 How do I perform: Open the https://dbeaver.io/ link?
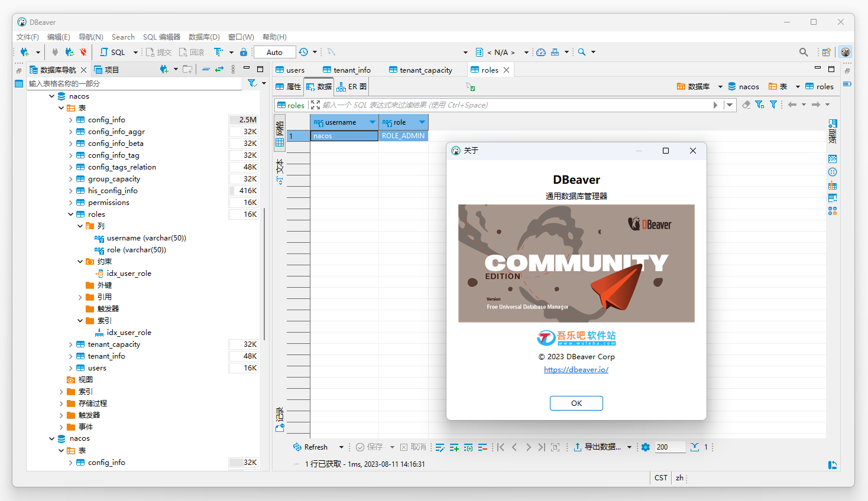point(576,369)
